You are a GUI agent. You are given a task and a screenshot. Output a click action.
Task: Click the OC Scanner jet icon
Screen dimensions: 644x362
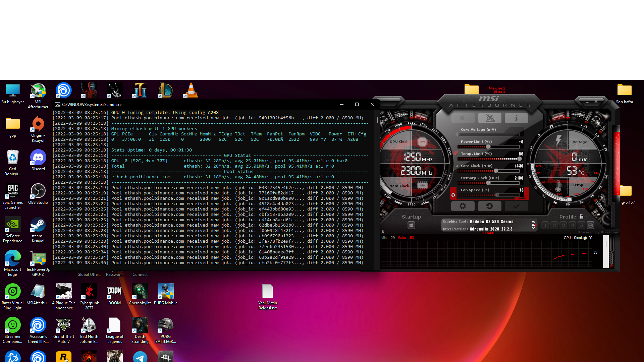pos(489,118)
